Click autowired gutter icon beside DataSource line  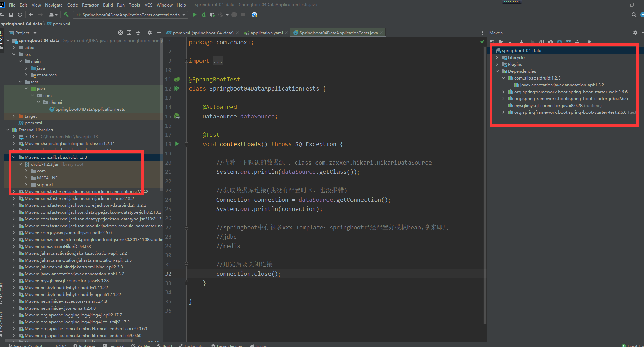click(x=177, y=116)
